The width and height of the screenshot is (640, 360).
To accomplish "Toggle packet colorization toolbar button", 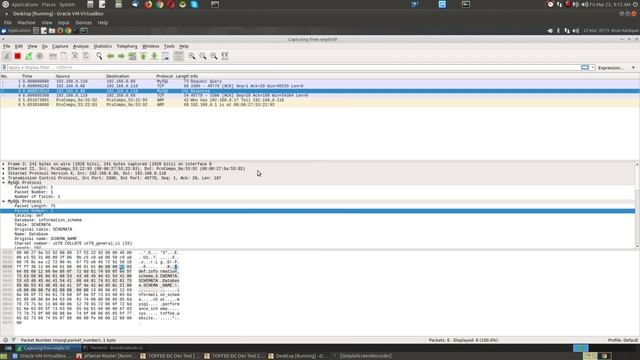I will [x=178, y=56].
